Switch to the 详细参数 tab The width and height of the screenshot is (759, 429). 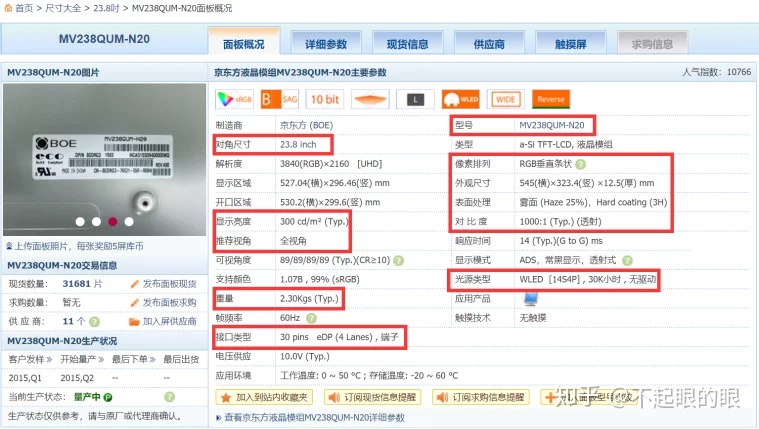point(326,43)
